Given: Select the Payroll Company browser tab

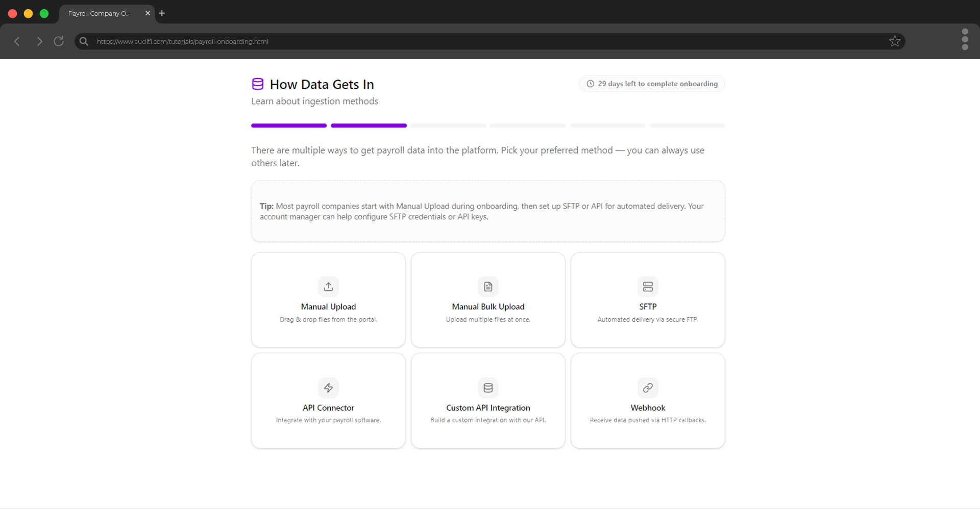Looking at the screenshot, I should click(99, 13).
